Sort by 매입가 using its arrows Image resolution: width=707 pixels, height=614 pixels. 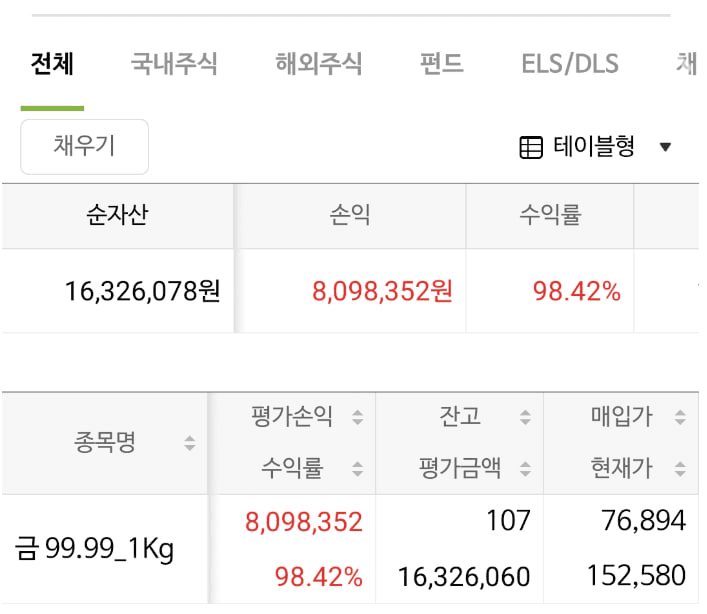pos(681,418)
